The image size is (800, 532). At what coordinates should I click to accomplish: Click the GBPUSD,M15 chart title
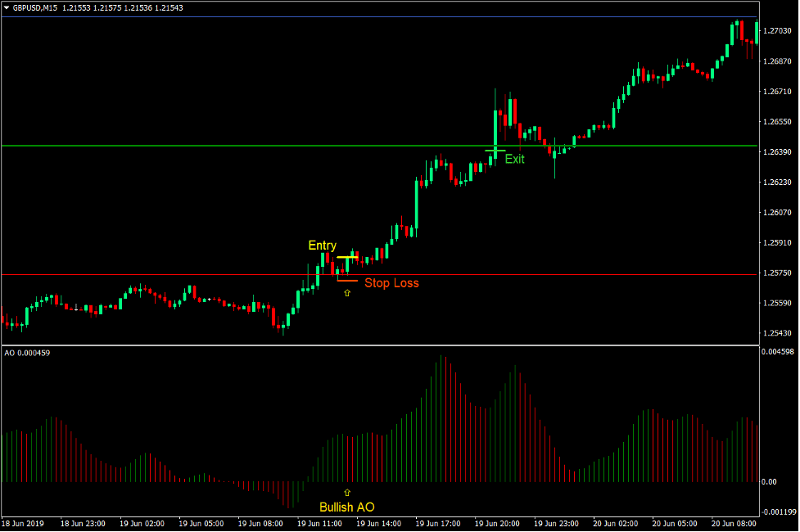[x=34, y=7]
